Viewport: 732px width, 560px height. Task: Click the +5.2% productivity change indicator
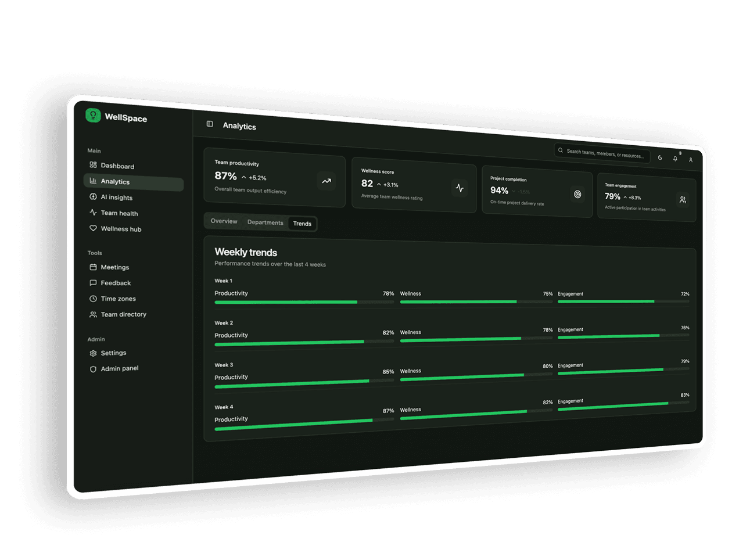pos(254,178)
